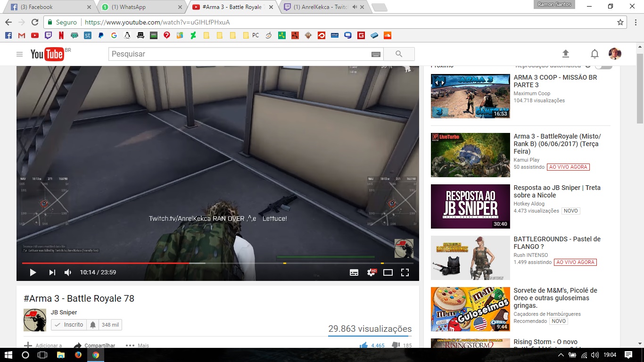This screenshot has height=362, width=644.
Task: Click the Inscrito subscribed button
Action: 69,325
